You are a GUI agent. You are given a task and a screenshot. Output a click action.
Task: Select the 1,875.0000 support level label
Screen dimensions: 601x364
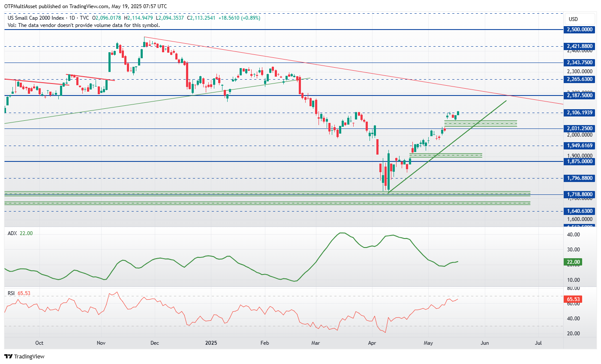tap(580, 161)
